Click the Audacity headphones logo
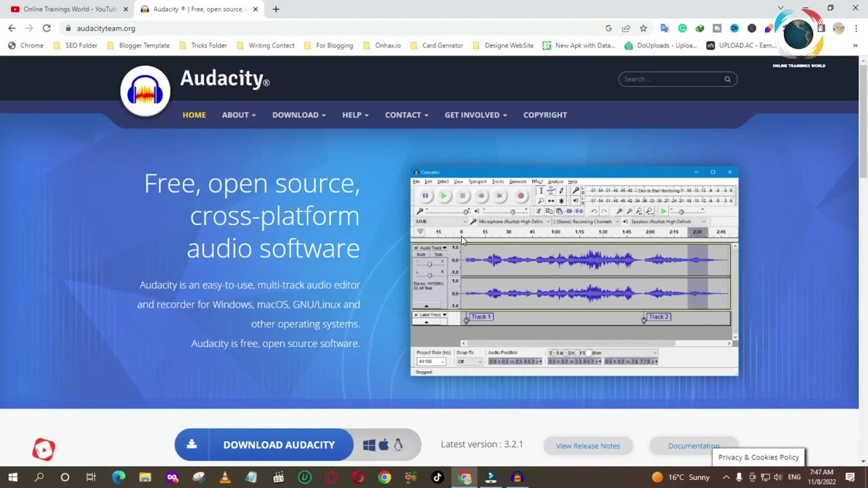The image size is (868, 488). [145, 91]
